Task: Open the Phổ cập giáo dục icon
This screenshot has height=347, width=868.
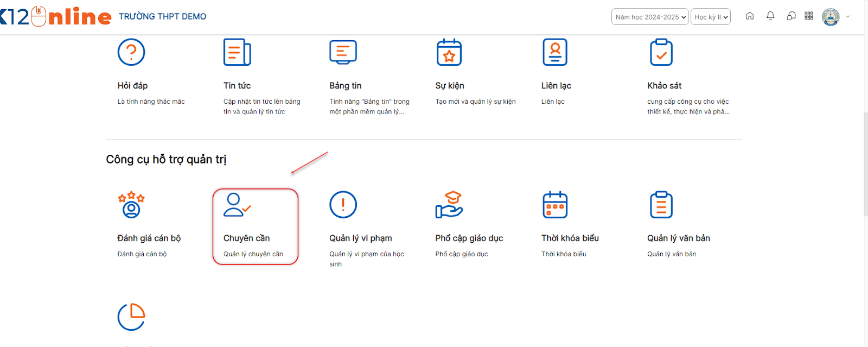Action: (449, 205)
